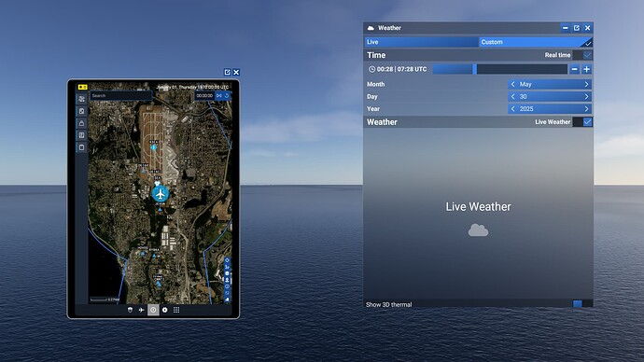
Task: Toggle the Real time switch
Action: pos(582,55)
